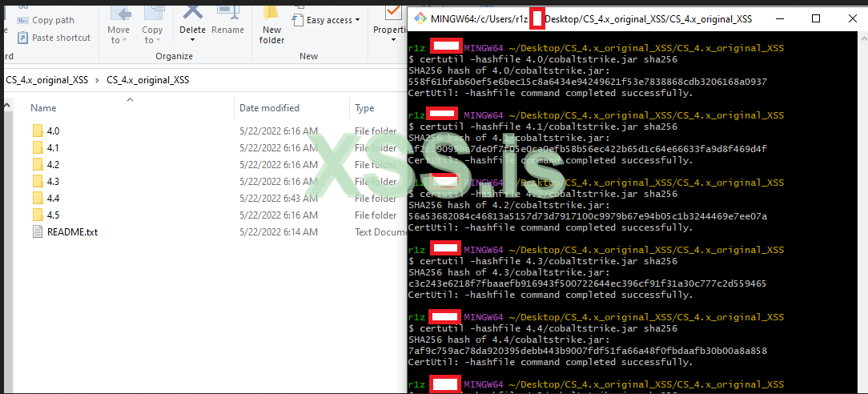Click the first CS_4.x_original_XSS breadcrumb segment
Image resolution: width=868 pixels, height=394 pixels.
[x=46, y=80]
